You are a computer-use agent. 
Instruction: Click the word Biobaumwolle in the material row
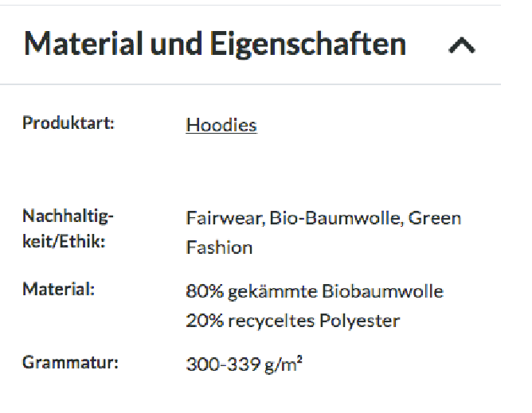coord(382,291)
